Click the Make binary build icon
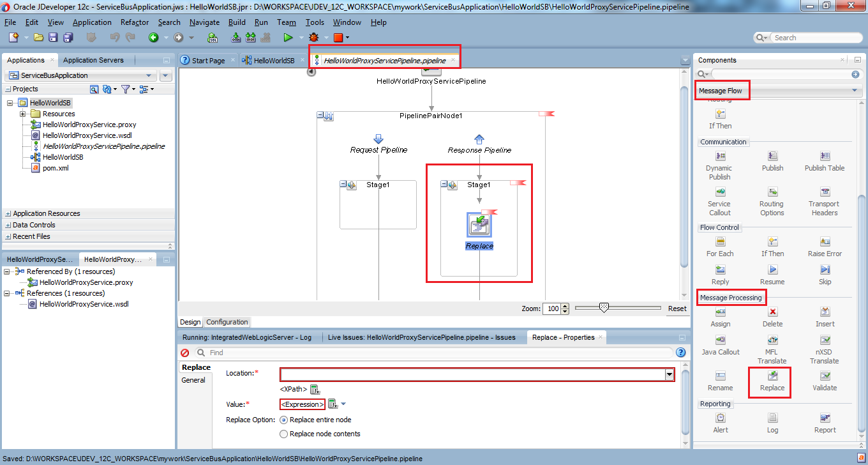This screenshot has height=465, width=868. click(236, 38)
